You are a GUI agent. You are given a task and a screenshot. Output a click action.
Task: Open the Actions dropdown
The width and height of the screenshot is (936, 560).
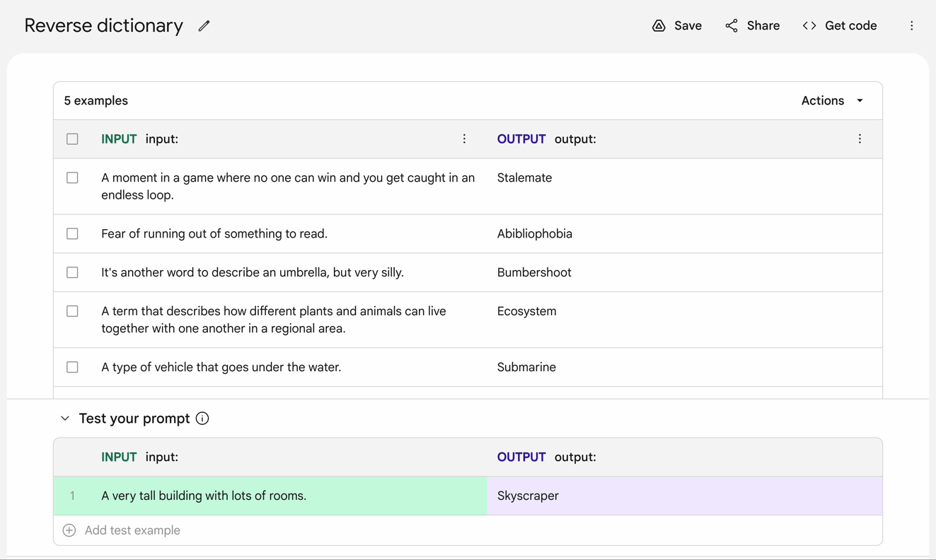pos(832,101)
